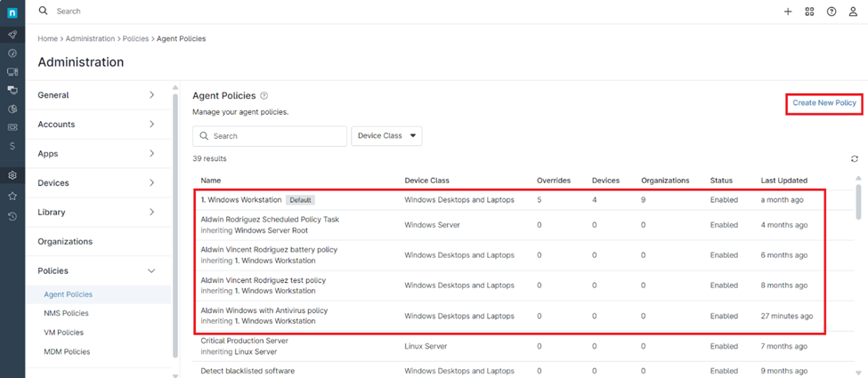Click the '39 results' count text
This screenshot has width=868, height=378.
click(209, 159)
